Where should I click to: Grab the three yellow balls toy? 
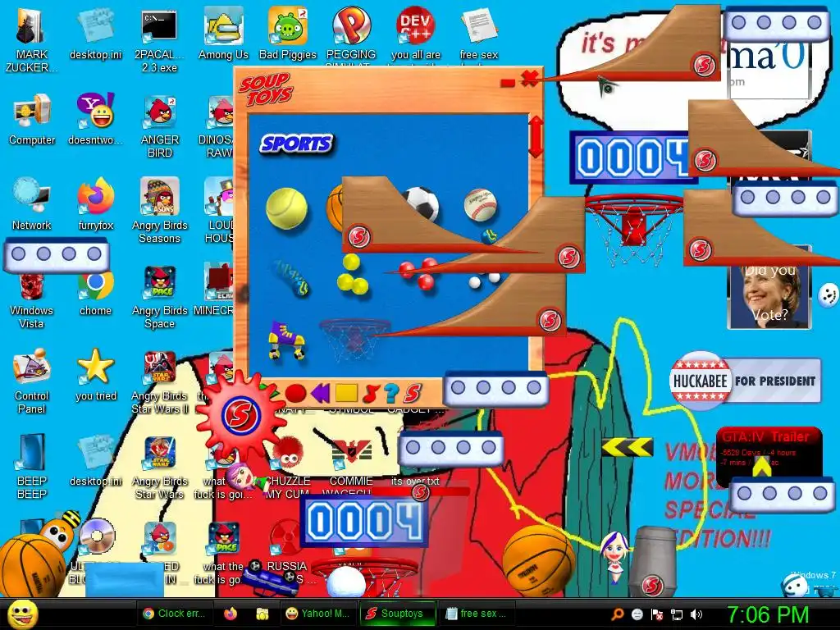tap(353, 276)
